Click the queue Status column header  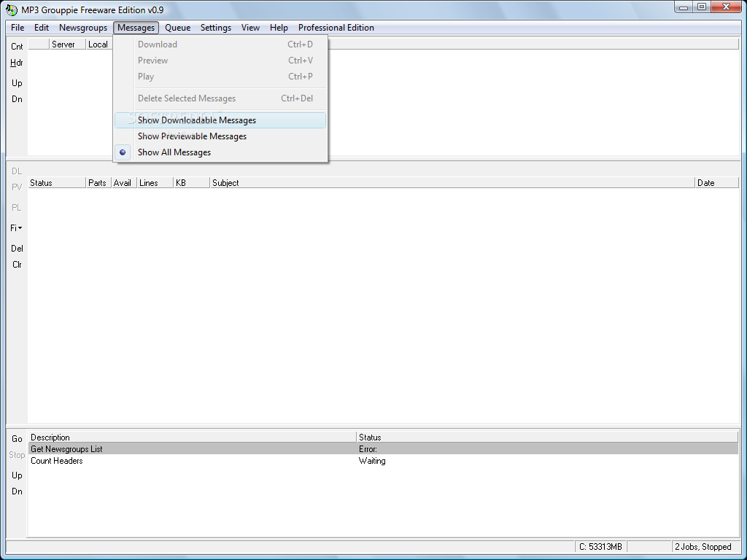[548, 437]
